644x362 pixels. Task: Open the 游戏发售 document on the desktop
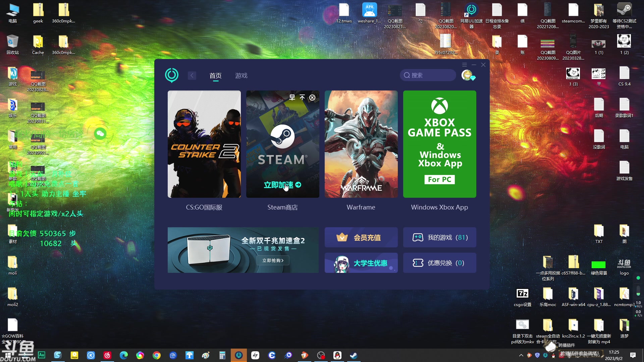pos(624,171)
